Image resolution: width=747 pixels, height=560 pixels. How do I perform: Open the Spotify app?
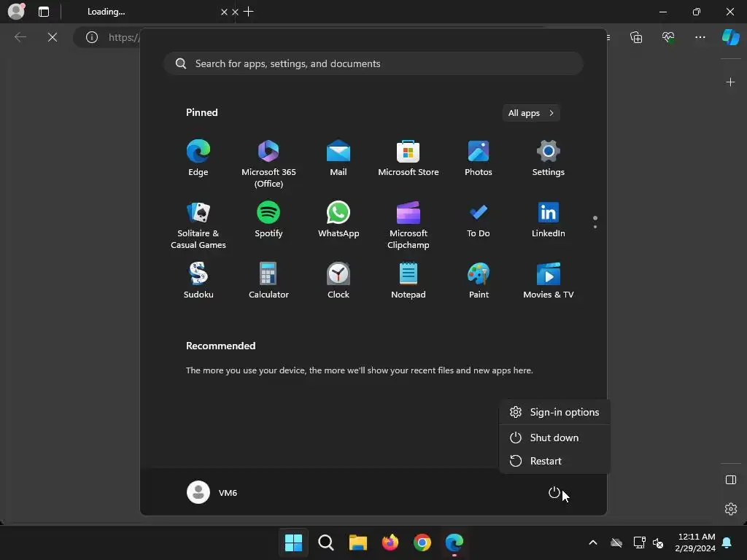coord(268,219)
